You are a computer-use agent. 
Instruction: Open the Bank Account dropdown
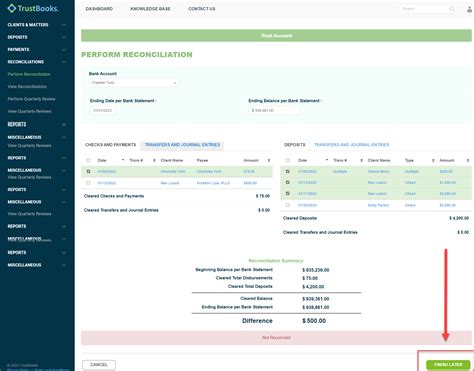click(x=133, y=83)
